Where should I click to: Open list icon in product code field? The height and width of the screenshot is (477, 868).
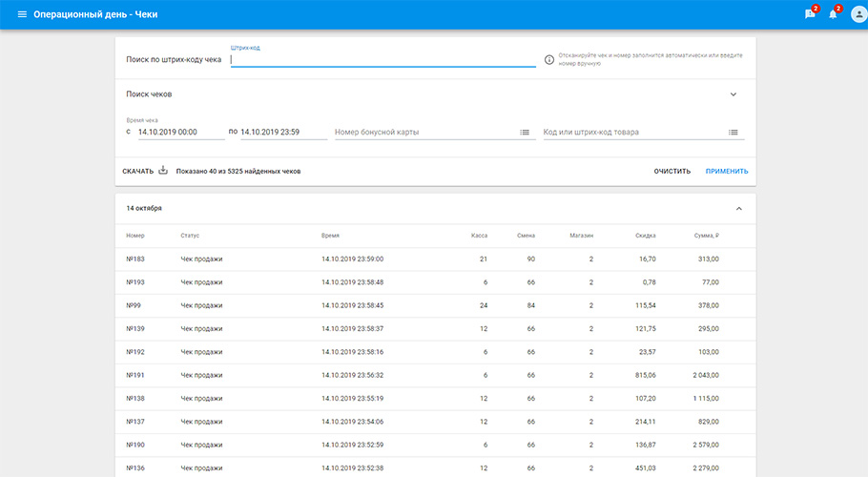[733, 132]
